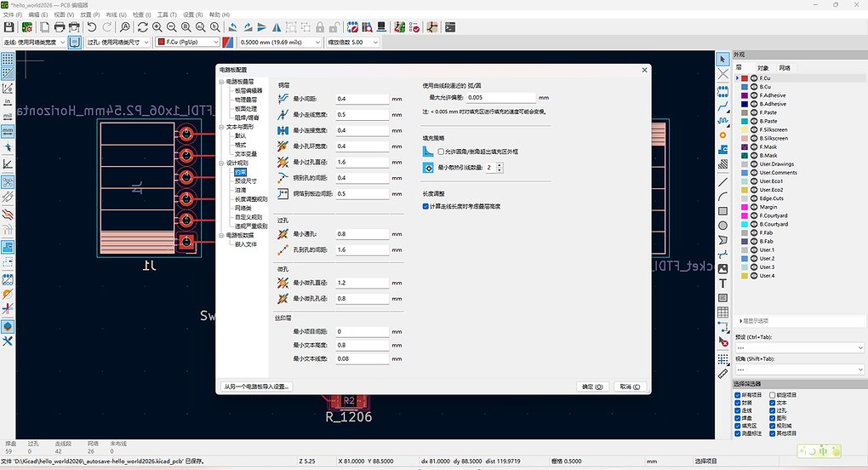Open the F.Cu (PgUp) layer dropdown
Screen dimensions: 868x470
(x=188, y=42)
